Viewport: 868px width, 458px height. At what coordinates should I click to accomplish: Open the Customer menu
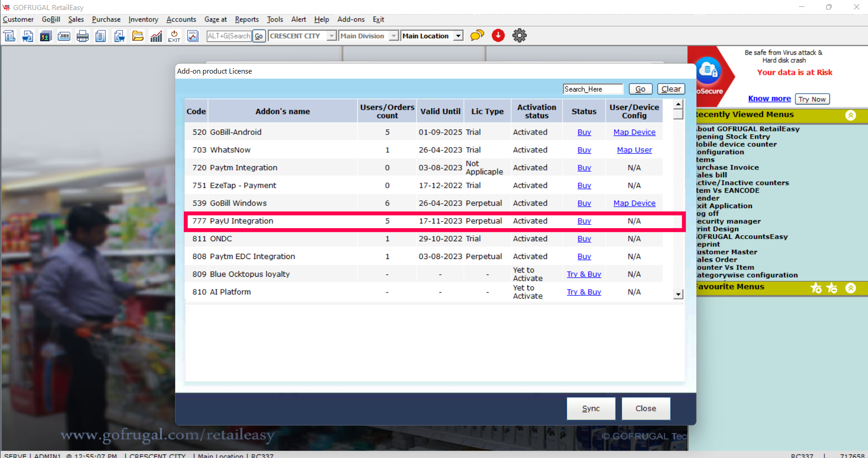(x=18, y=20)
